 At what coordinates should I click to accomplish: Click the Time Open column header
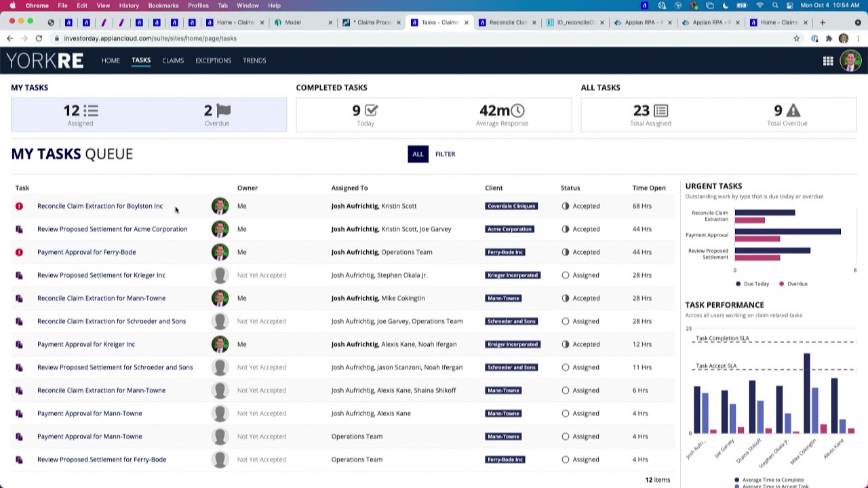pos(649,188)
